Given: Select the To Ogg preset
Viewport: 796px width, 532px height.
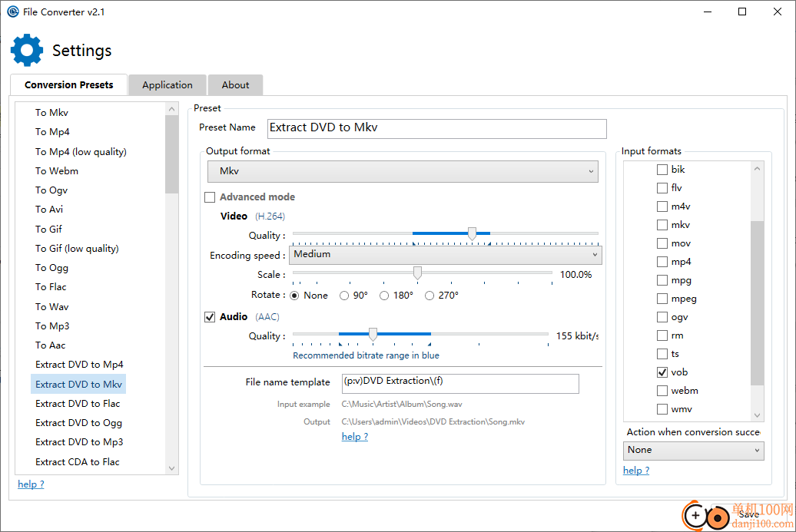Looking at the screenshot, I should point(51,268).
